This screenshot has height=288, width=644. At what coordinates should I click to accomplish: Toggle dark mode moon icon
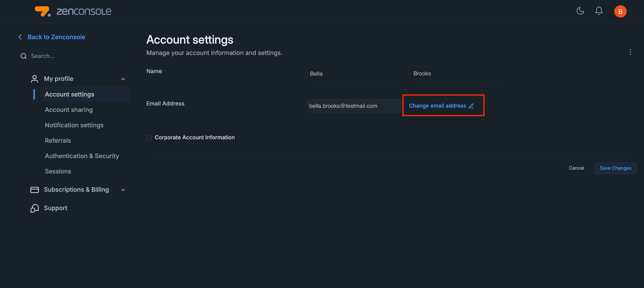tap(580, 11)
